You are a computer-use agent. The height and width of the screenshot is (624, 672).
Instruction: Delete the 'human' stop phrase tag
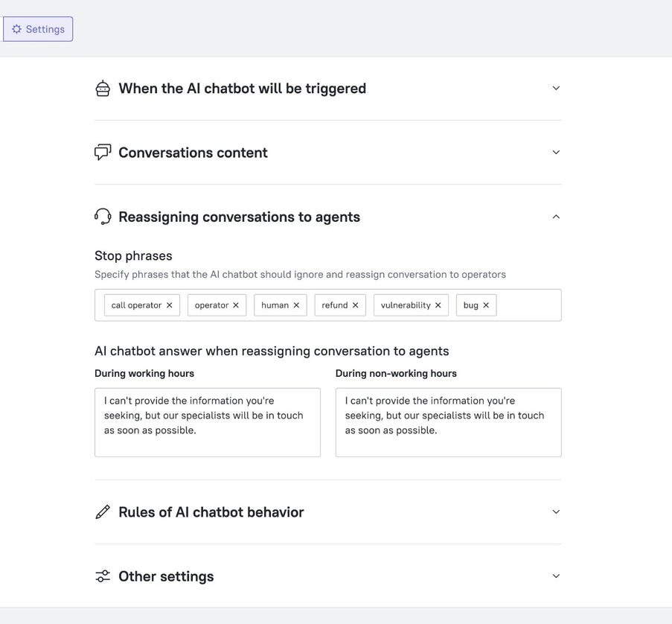[x=296, y=305]
